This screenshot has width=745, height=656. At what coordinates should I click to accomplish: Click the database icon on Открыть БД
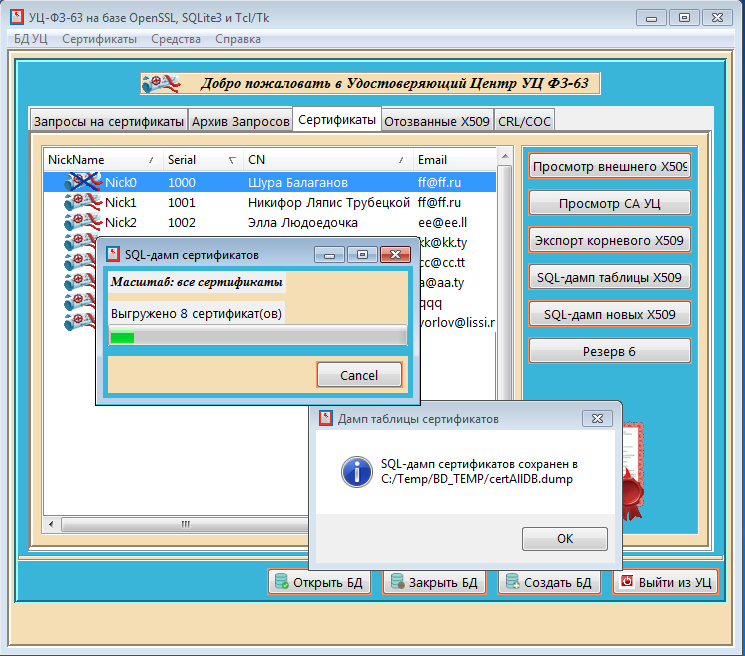(x=281, y=582)
